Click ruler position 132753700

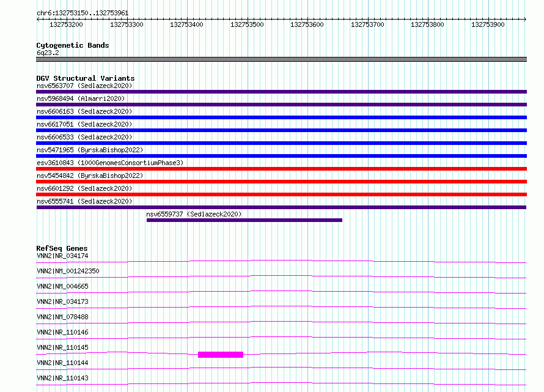[367, 24]
